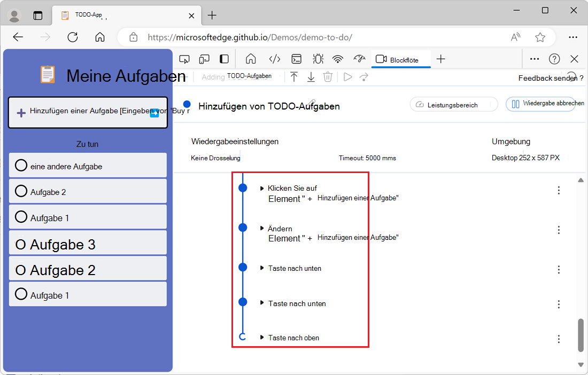
Task: Expand the 'Klicken Sie auf' step
Action: pos(261,187)
